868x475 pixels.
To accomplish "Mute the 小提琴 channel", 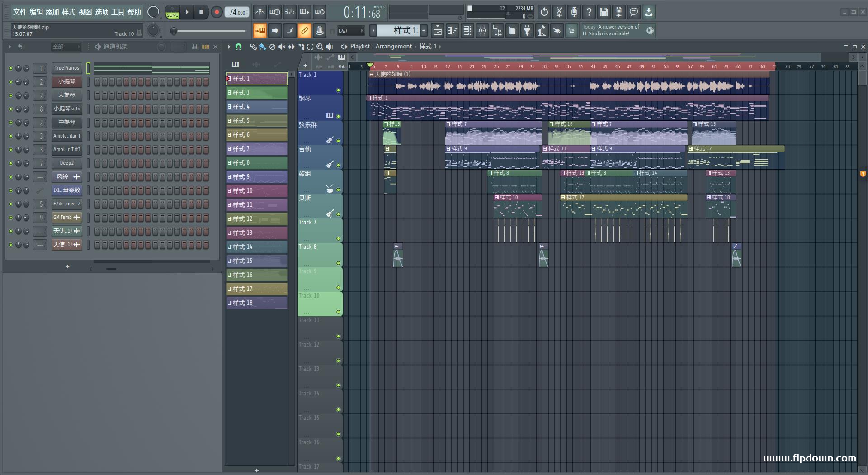I will [x=11, y=82].
